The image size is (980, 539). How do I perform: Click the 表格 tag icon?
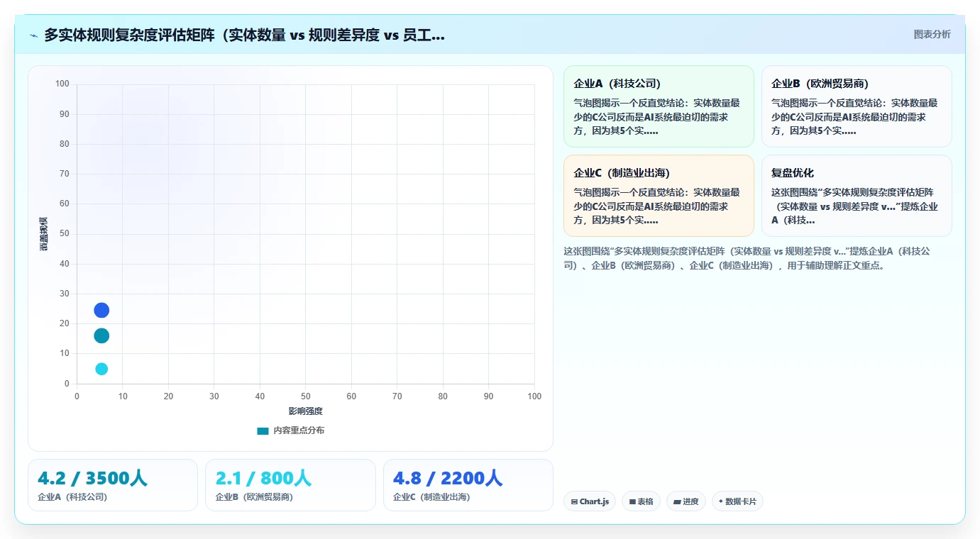(632, 502)
